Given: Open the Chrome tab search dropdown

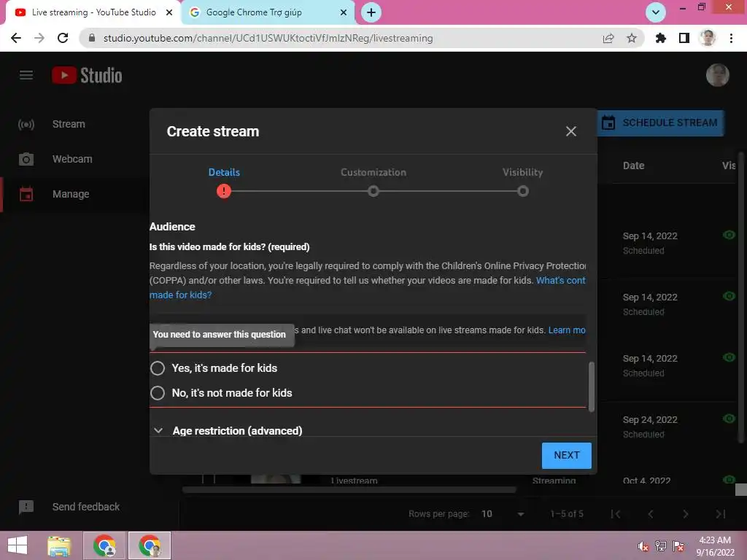Looking at the screenshot, I should tap(656, 12).
